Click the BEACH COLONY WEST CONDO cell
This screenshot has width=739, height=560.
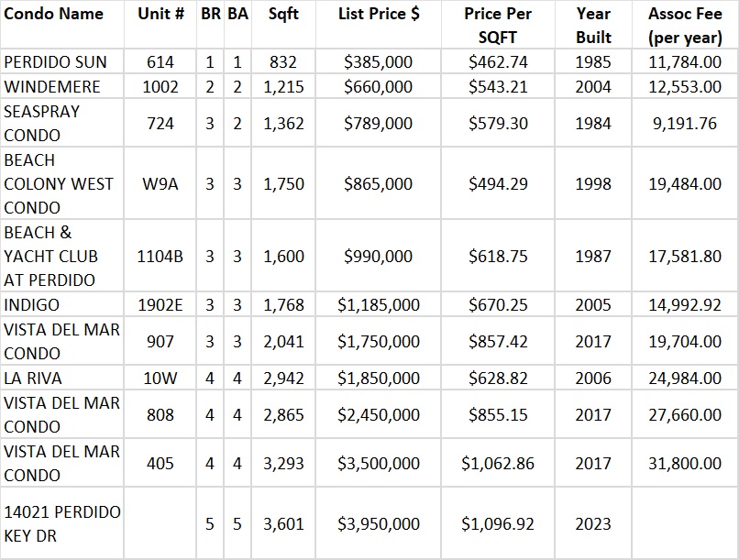pos(59,183)
